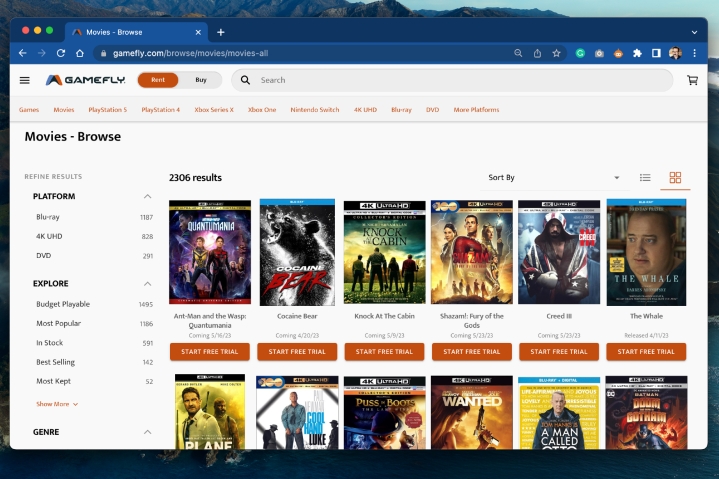Screen dimensions: 719x479
Task: Open the Games nav menu
Action: coord(29,110)
